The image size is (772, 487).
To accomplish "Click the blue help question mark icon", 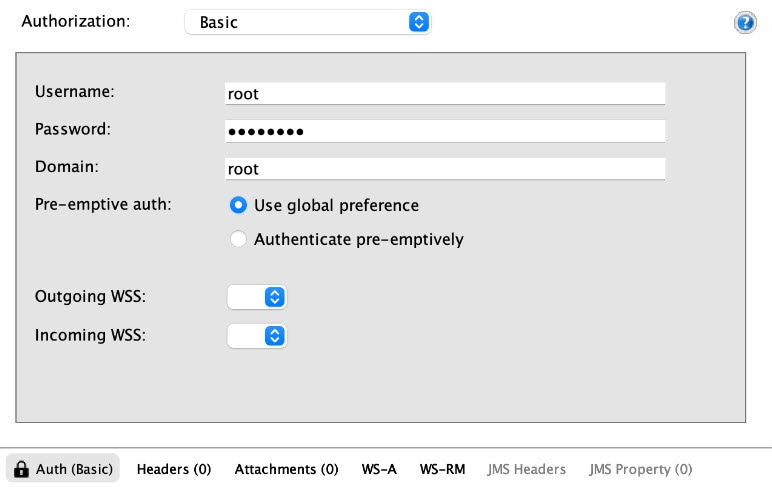I will pyautogui.click(x=745, y=23).
